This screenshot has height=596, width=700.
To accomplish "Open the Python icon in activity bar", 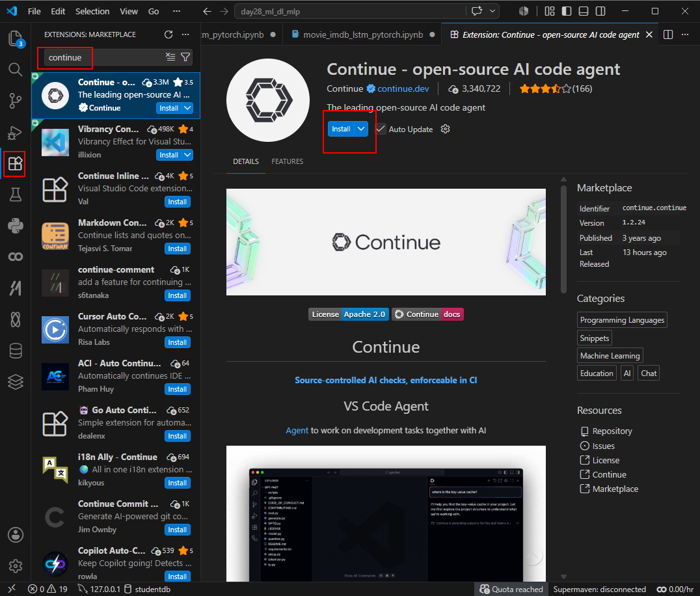I will [x=15, y=226].
